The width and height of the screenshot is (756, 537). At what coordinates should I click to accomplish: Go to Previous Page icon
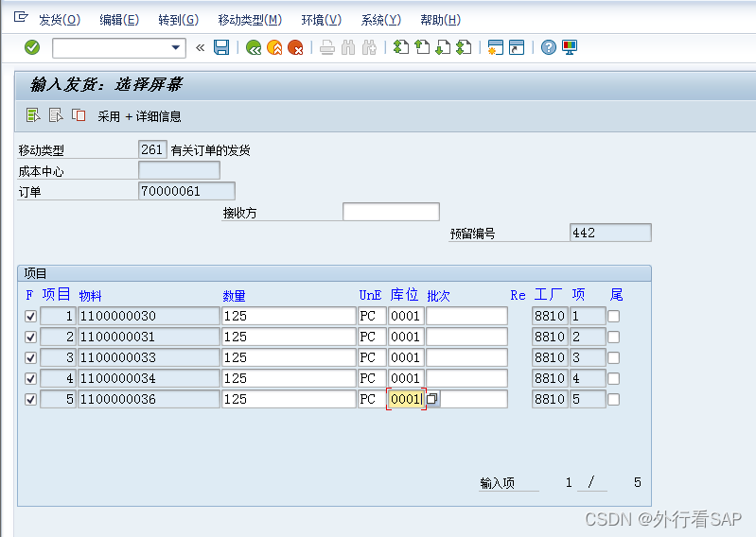(422, 47)
